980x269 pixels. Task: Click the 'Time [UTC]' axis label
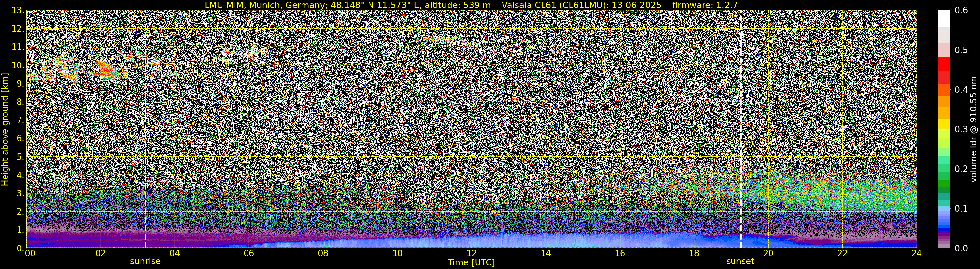[x=471, y=262]
